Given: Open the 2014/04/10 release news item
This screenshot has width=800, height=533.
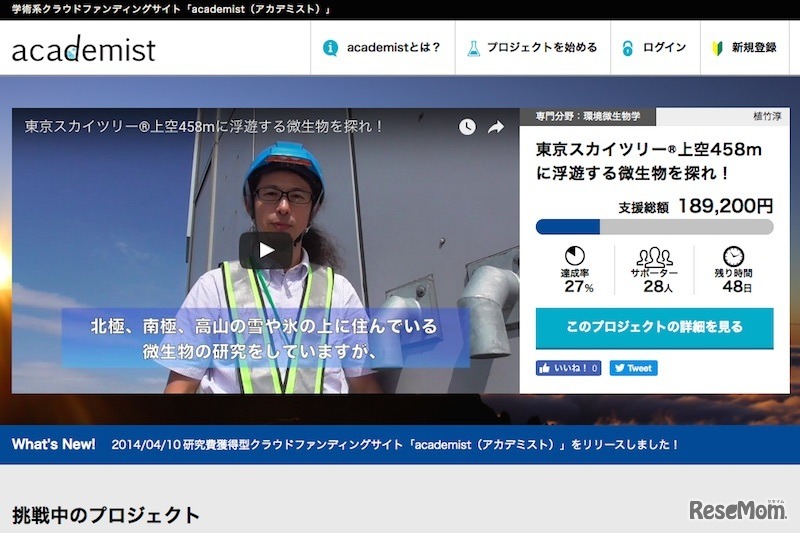Looking at the screenshot, I should point(394,444).
